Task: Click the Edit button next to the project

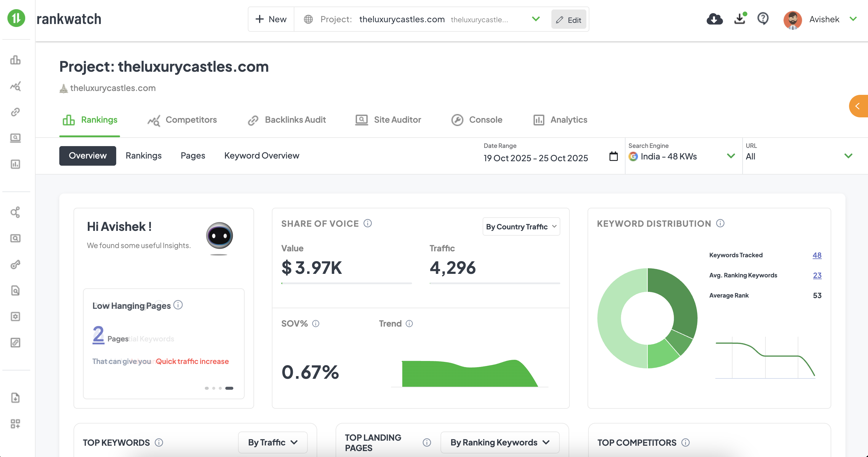Action: [569, 19]
